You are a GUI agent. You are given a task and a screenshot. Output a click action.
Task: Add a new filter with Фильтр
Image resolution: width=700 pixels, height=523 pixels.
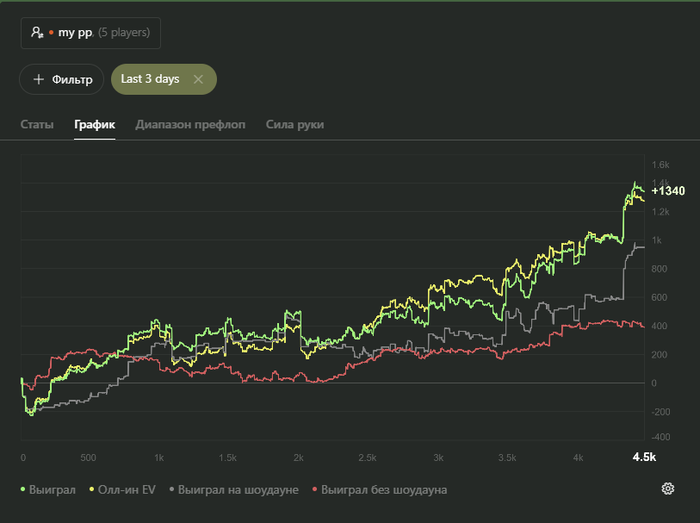click(x=62, y=79)
